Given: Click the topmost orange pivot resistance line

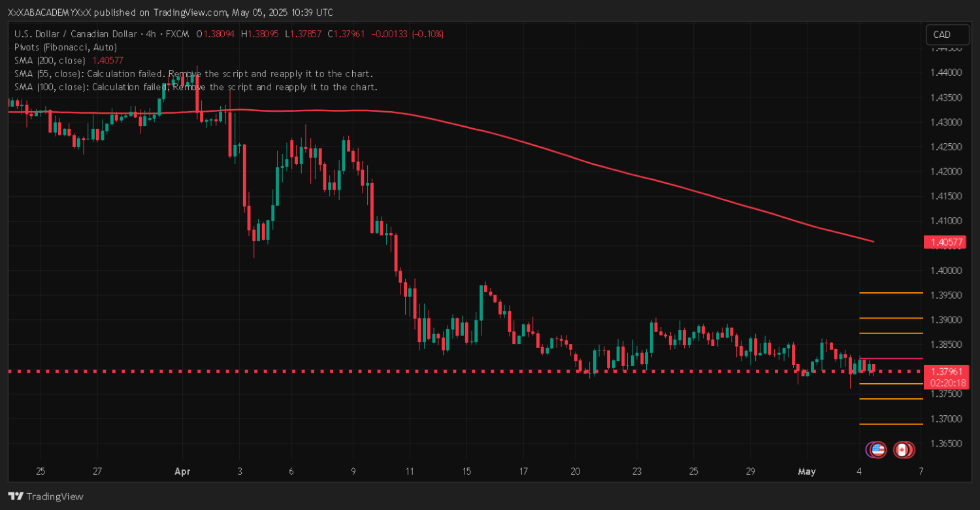Looking at the screenshot, I should (891, 293).
